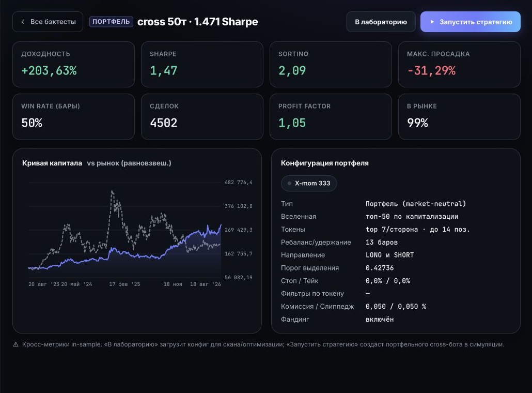Click the X-mom 333 chip
The height and width of the screenshot is (393, 532).
click(x=309, y=184)
